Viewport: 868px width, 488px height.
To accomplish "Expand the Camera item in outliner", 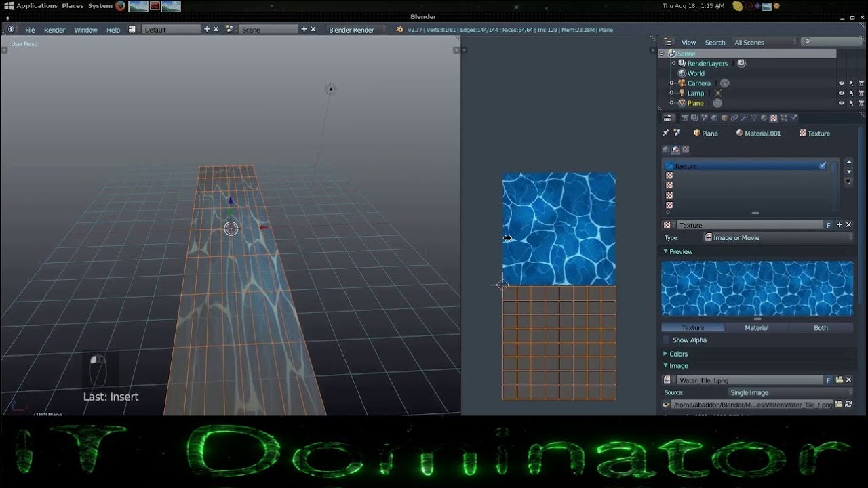I will [x=671, y=83].
